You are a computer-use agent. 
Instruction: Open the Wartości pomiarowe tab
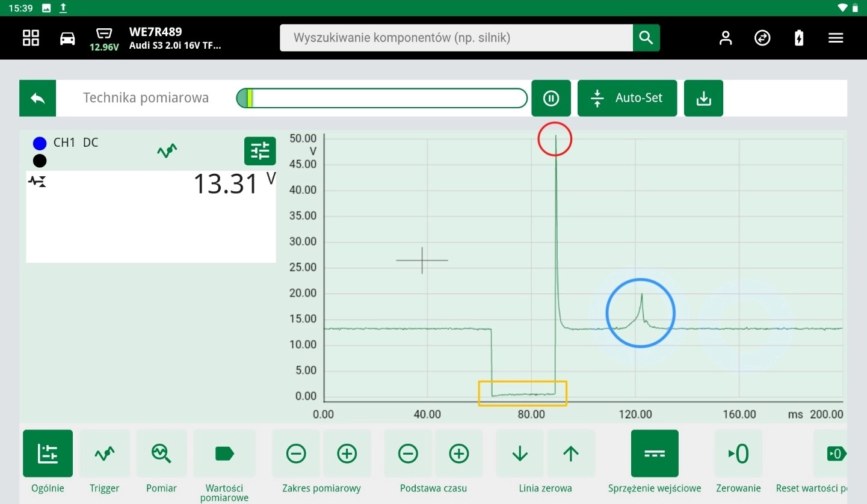224,453
